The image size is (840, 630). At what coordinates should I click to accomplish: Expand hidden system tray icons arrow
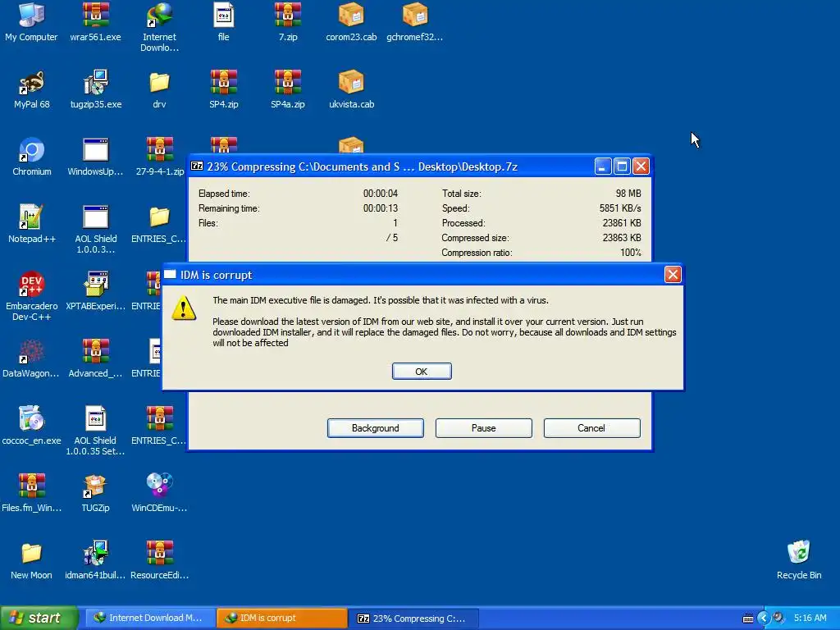coord(764,618)
